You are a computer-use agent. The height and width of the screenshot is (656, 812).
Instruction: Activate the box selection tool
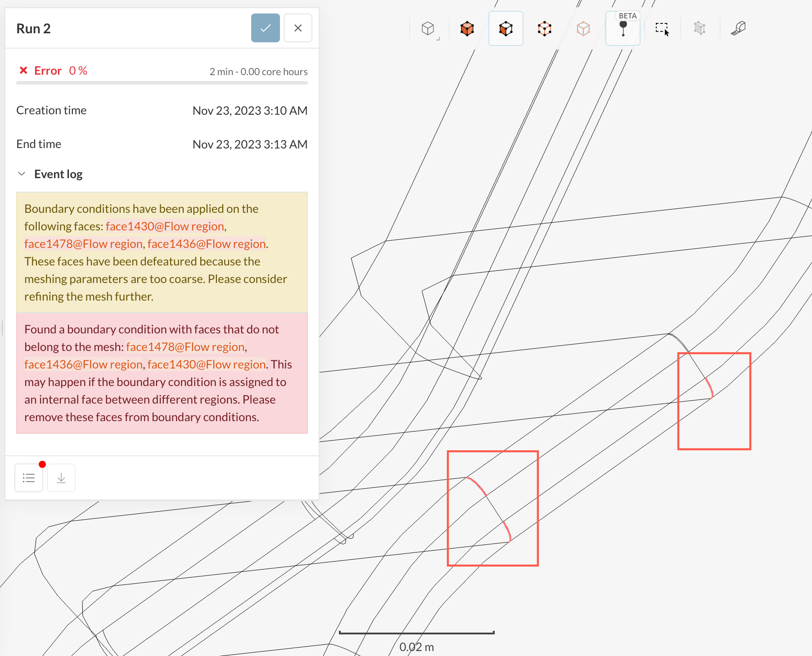tap(662, 29)
